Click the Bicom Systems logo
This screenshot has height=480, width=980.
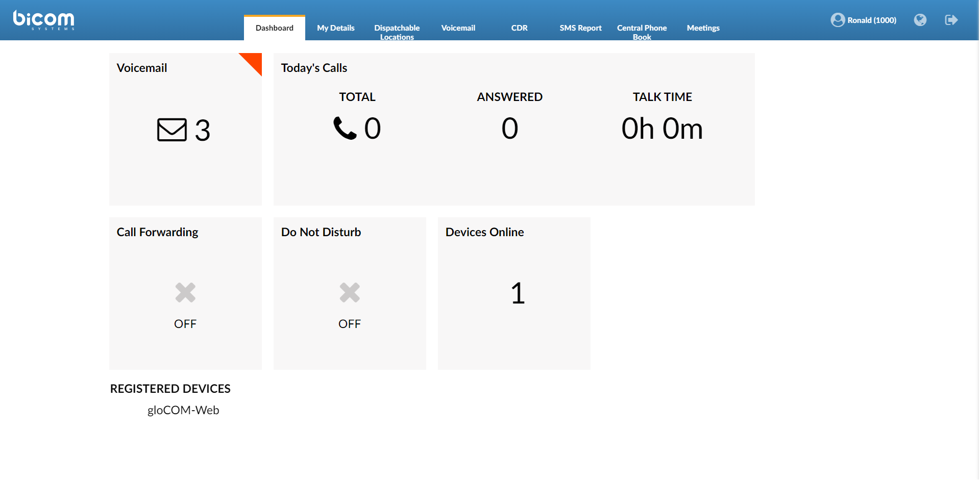click(44, 20)
